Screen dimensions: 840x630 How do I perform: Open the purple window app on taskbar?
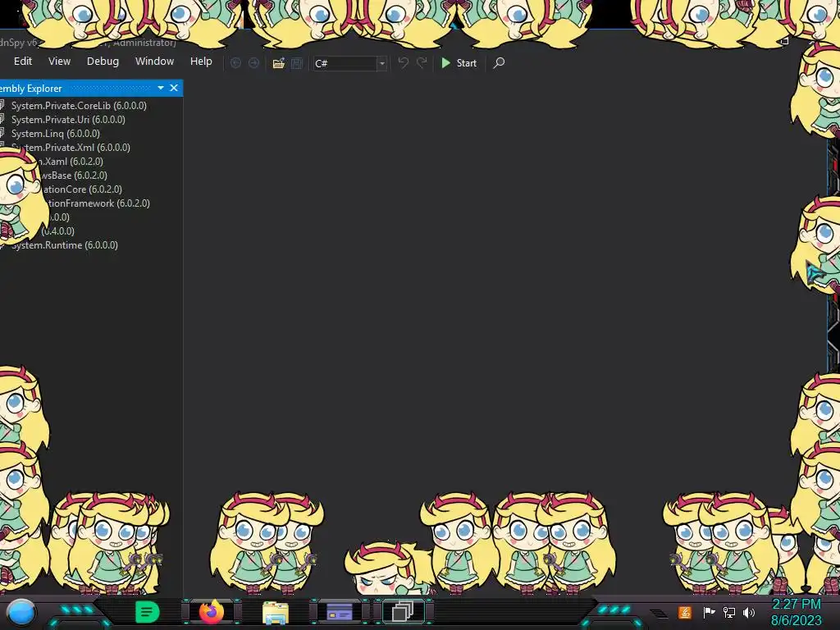pyautogui.click(x=339, y=612)
